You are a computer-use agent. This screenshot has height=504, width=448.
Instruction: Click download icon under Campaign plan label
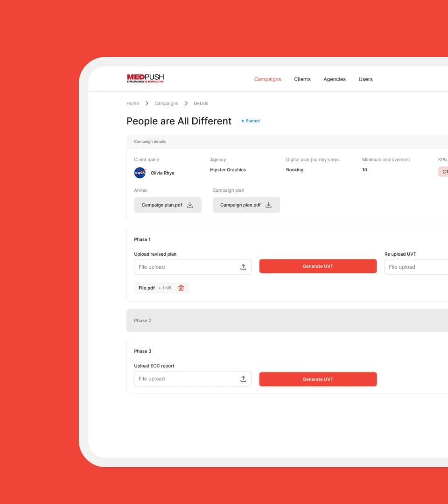click(x=268, y=205)
